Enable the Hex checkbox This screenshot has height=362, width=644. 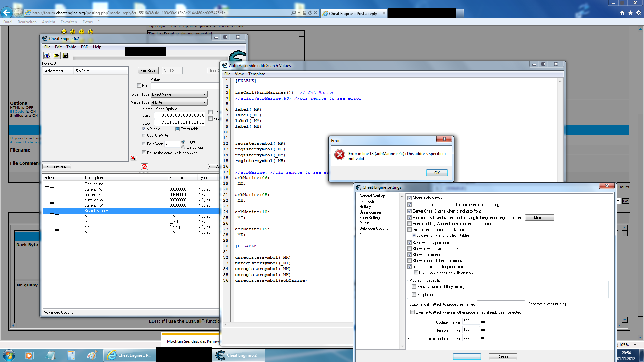coord(139,85)
